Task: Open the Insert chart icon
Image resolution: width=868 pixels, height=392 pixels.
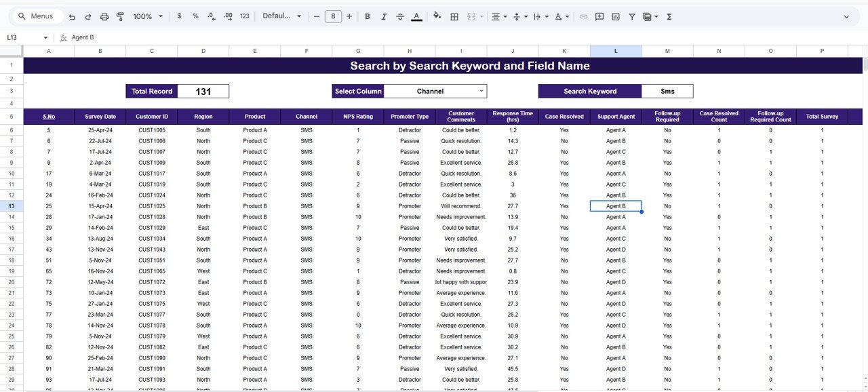Action: pyautogui.click(x=616, y=16)
